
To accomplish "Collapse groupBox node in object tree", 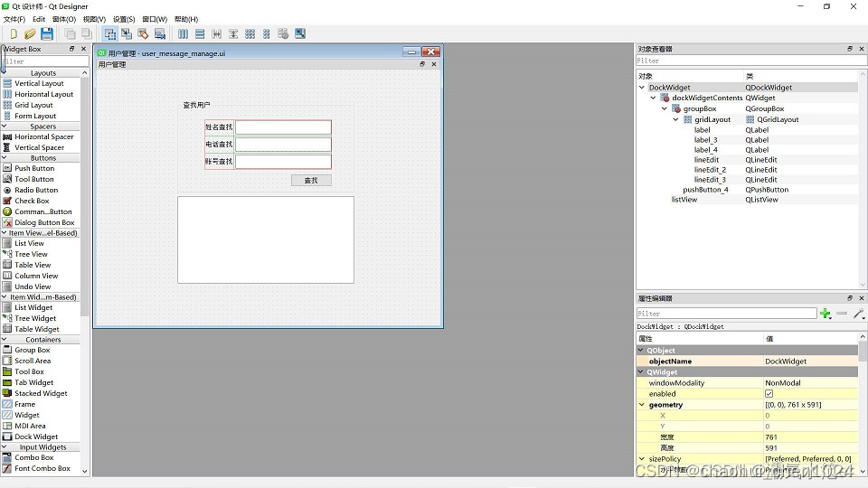I will [665, 109].
